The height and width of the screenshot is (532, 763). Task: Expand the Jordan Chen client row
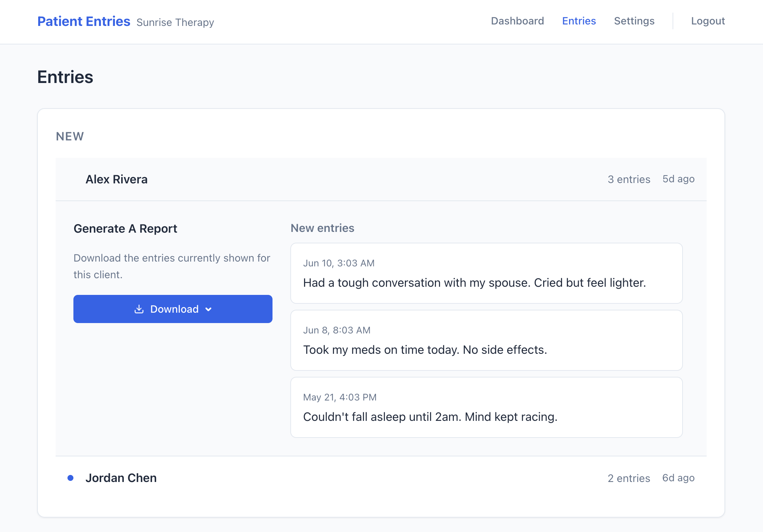[x=381, y=478]
